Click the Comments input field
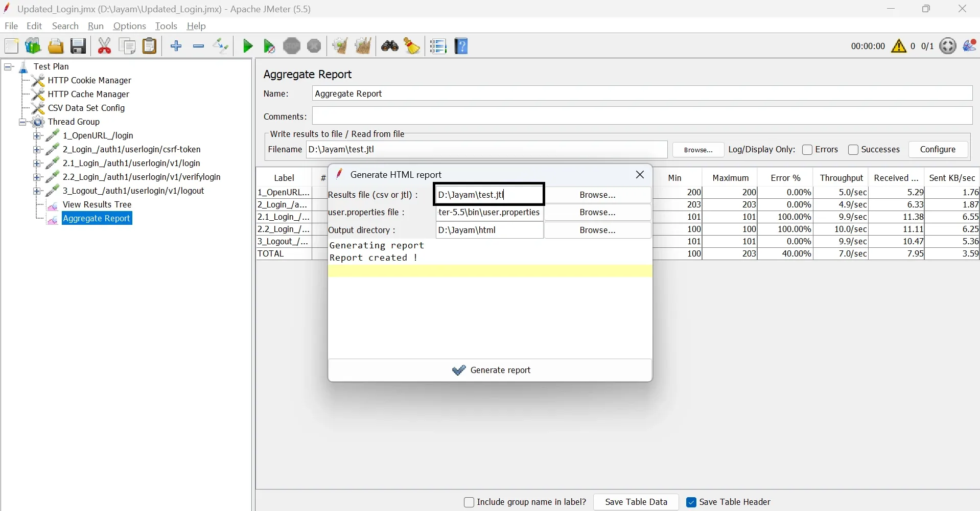This screenshot has width=980, height=511. click(x=642, y=116)
